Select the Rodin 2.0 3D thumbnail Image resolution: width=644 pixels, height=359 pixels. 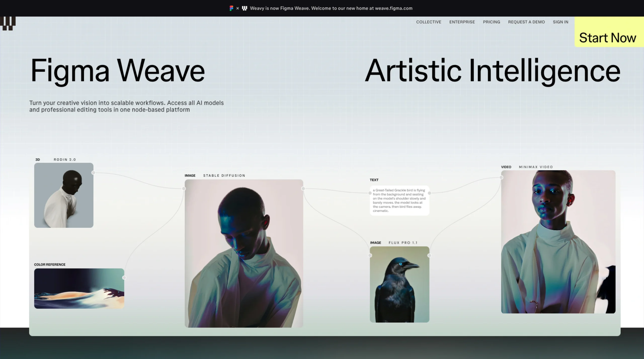tap(64, 195)
